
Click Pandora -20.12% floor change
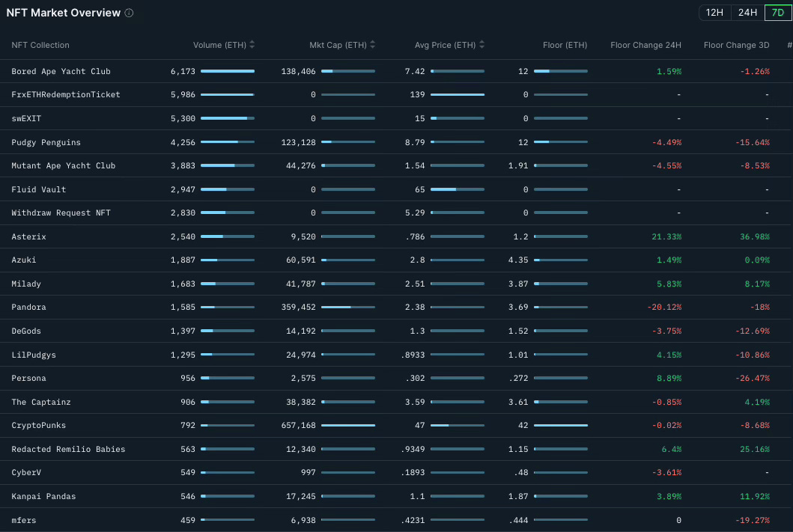[664, 308]
